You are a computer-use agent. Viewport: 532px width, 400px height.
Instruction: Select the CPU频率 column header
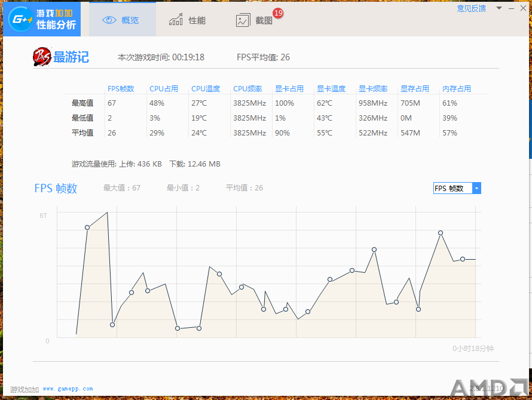click(247, 89)
